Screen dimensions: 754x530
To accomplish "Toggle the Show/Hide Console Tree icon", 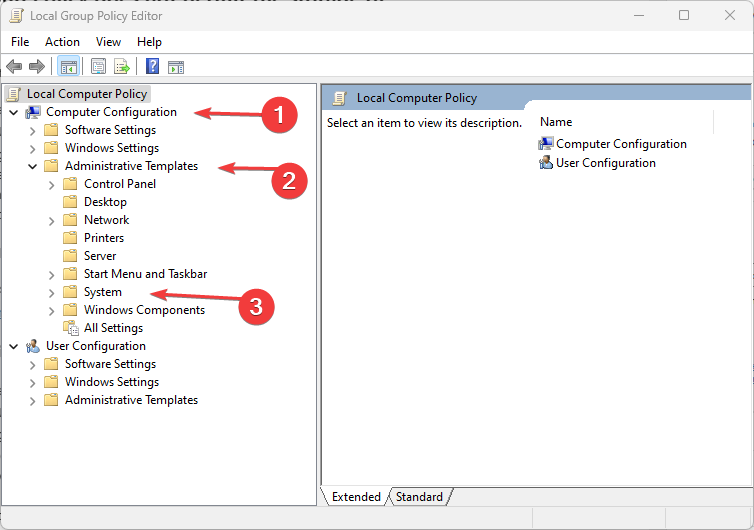I will 68,67.
